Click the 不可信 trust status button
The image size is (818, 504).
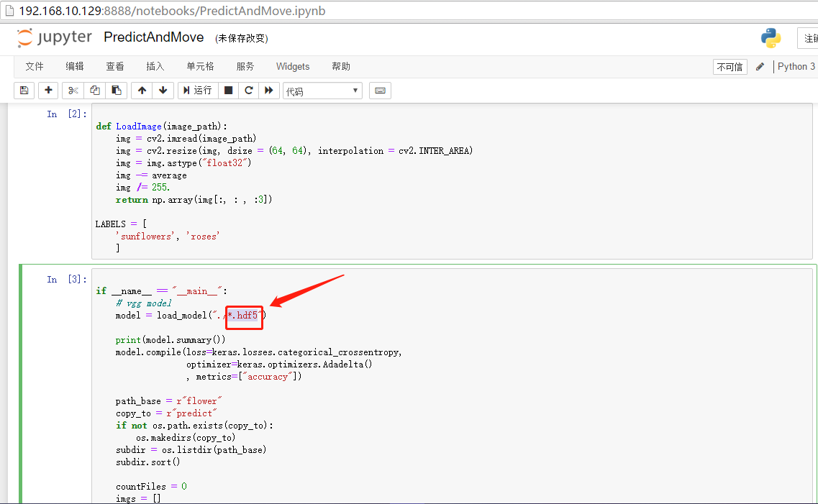click(x=730, y=66)
